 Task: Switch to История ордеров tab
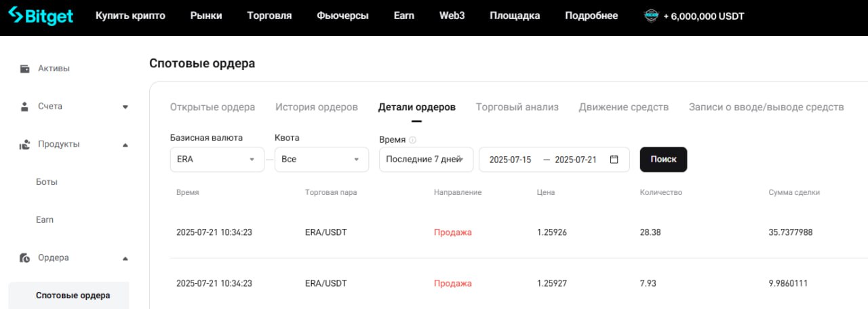317,107
